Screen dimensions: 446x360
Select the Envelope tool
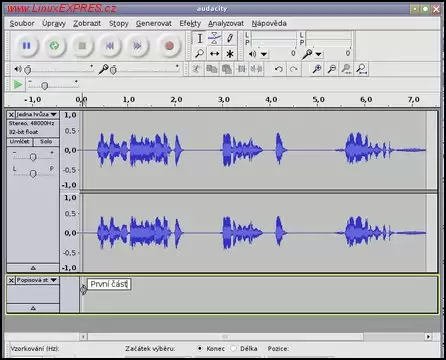click(214, 38)
